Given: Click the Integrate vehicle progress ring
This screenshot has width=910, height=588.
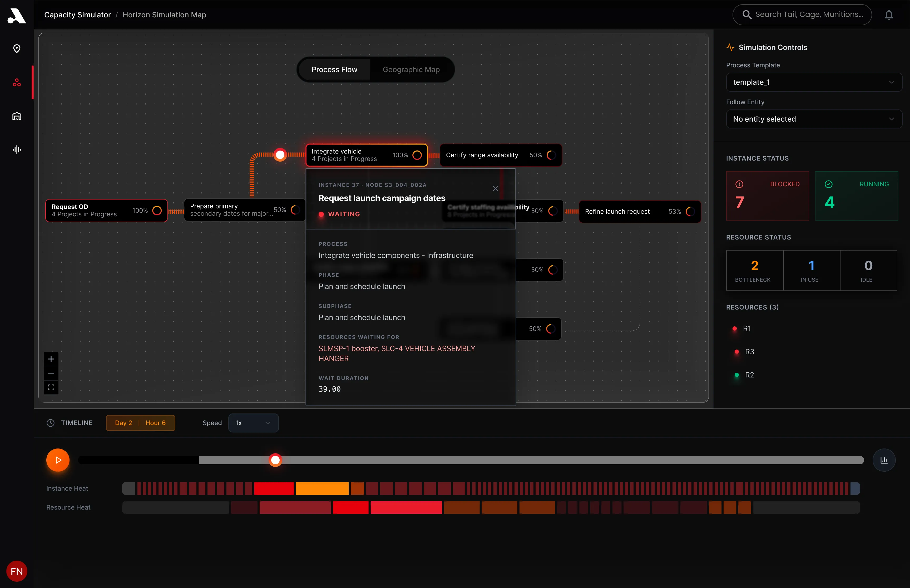Looking at the screenshot, I should click(x=417, y=155).
